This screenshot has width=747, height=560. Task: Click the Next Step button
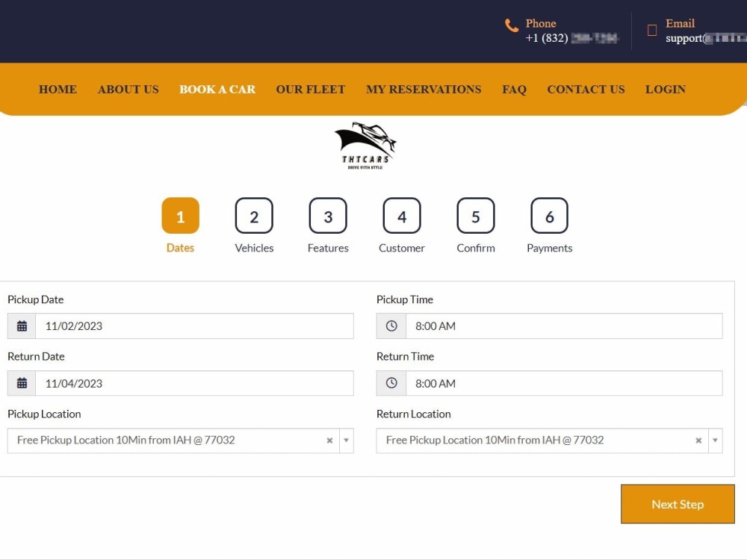click(x=678, y=504)
